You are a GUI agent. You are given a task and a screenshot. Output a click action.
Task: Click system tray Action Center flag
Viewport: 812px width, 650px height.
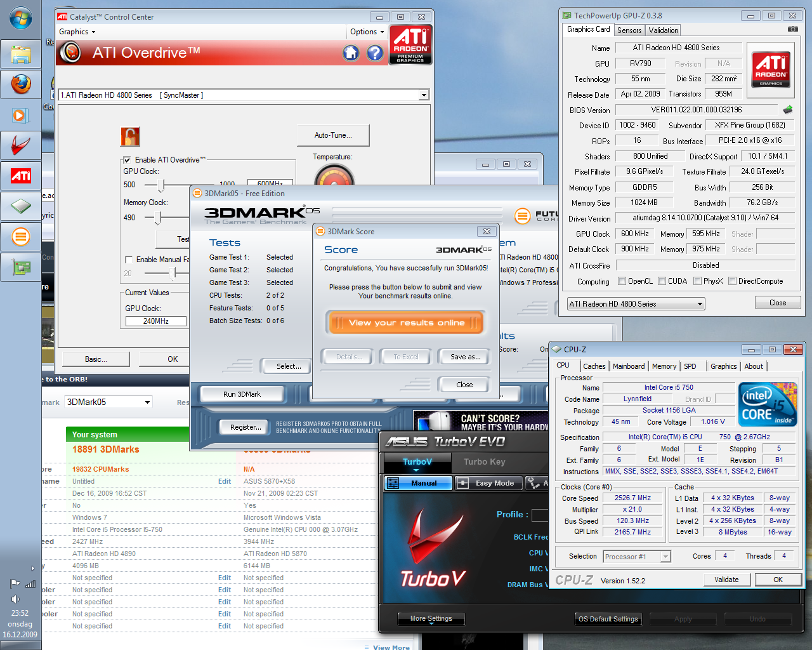click(x=15, y=584)
